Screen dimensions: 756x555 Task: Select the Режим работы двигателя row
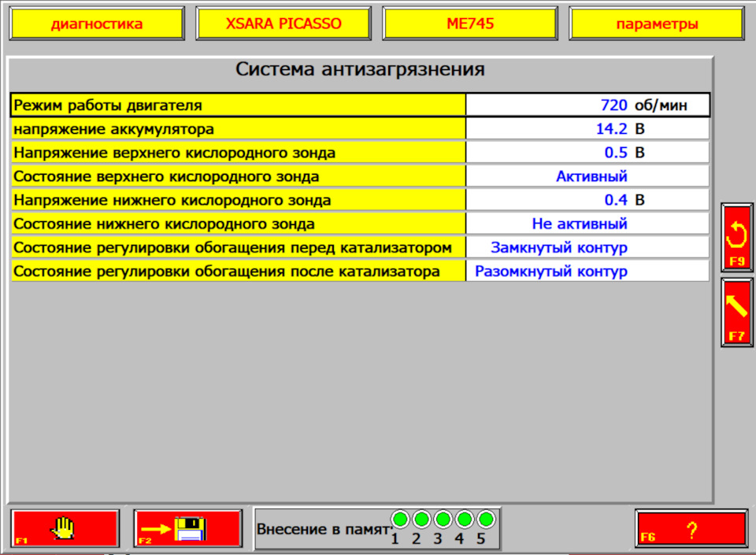coord(236,103)
